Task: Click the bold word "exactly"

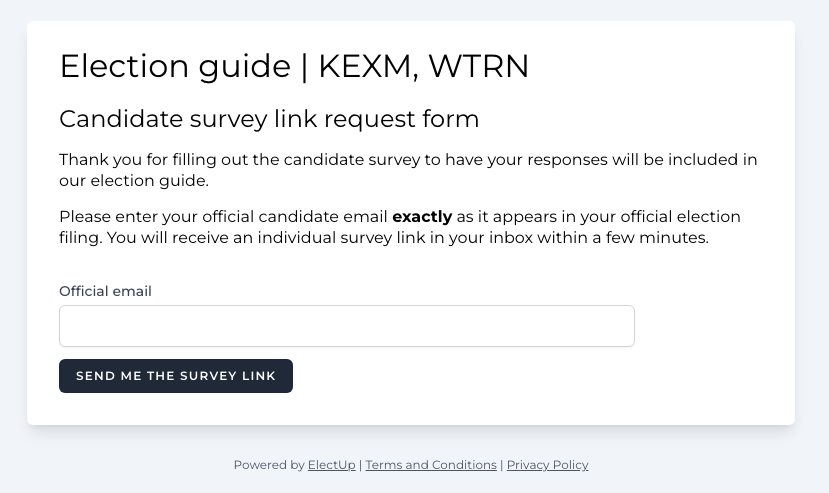Action: coord(422,217)
